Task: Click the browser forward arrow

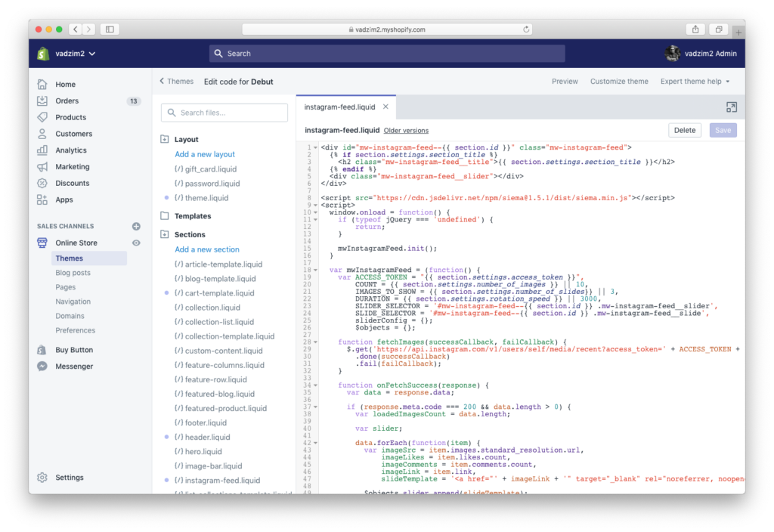Action: tap(89, 29)
